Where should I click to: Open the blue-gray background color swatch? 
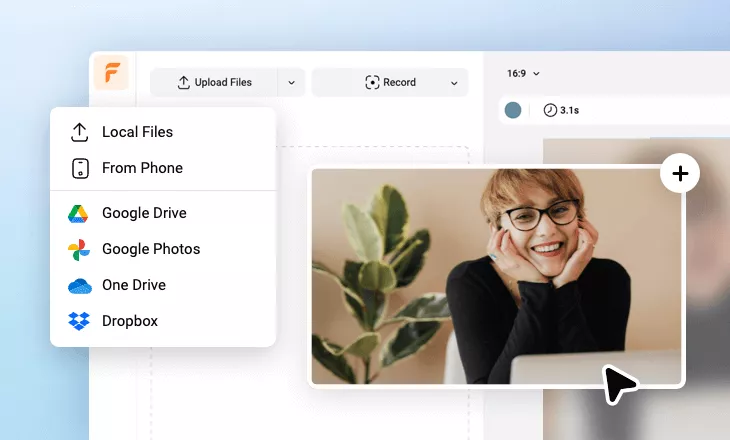513,110
